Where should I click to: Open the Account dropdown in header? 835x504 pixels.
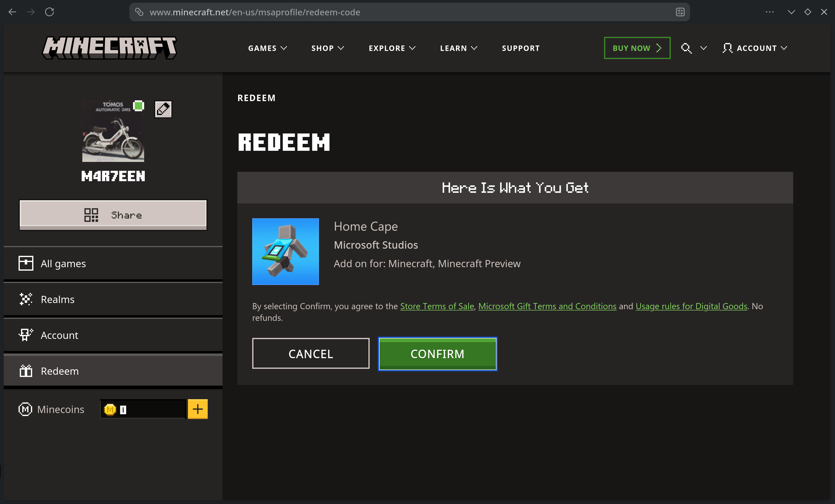[x=755, y=48]
